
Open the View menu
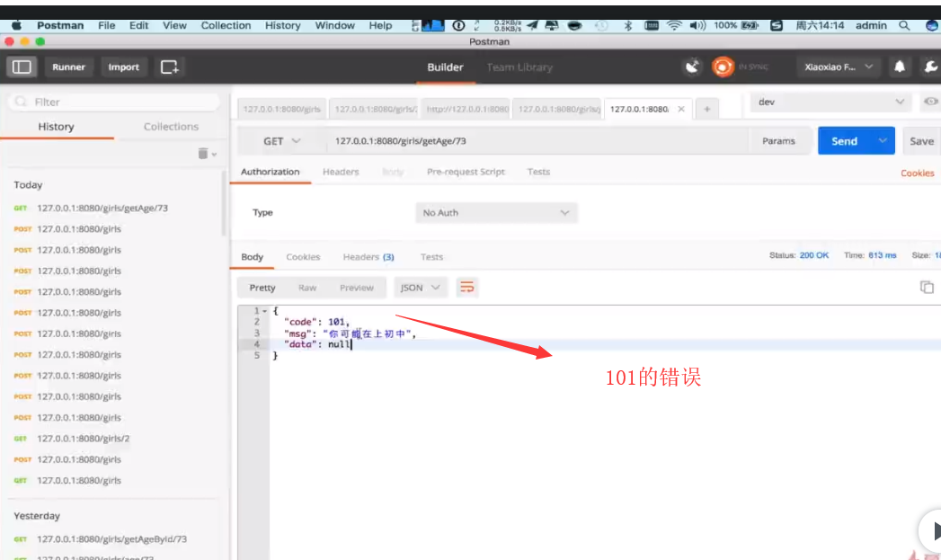click(174, 25)
